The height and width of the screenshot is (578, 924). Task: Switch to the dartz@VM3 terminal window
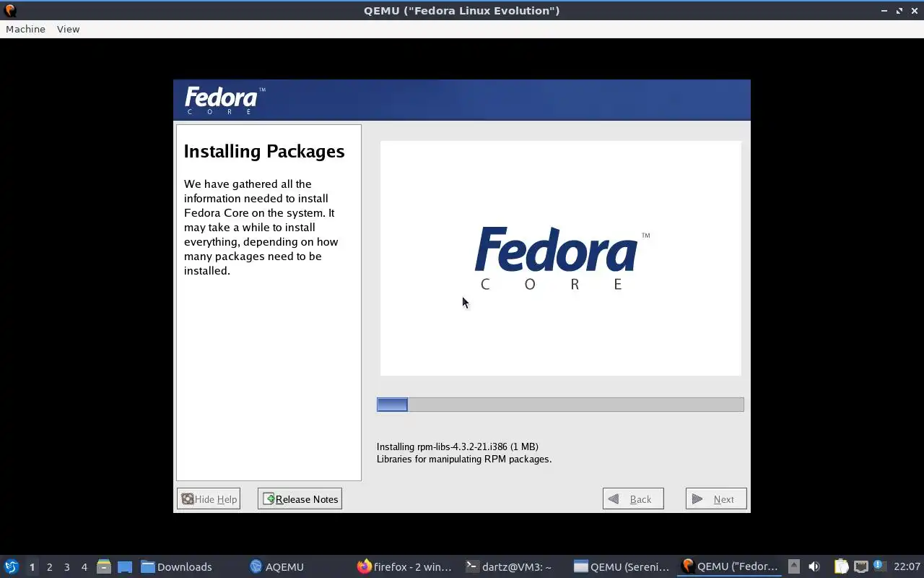[509, 566]
